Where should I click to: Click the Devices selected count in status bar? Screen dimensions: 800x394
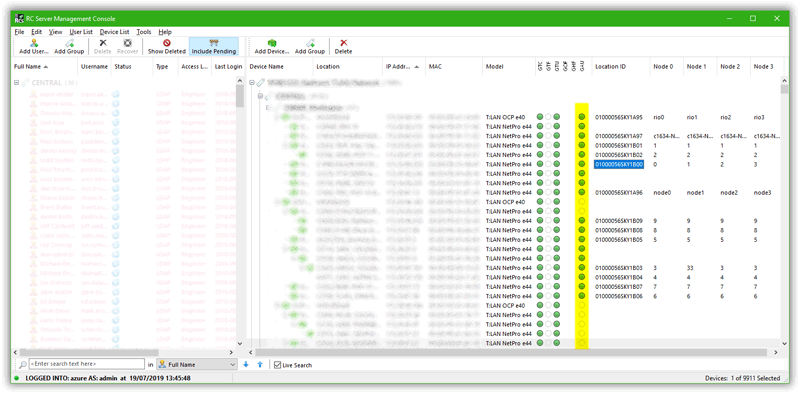tap(742, 378)
